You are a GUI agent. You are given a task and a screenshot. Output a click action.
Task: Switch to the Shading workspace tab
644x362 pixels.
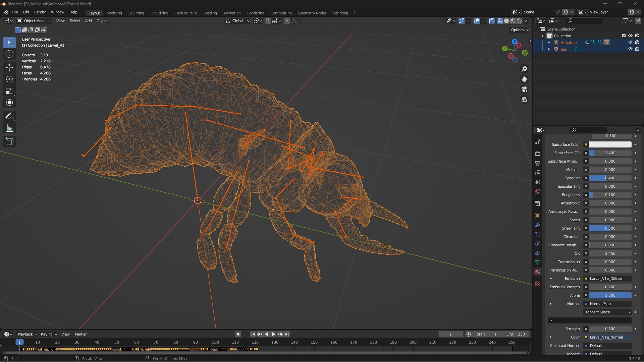coord(210,13)
